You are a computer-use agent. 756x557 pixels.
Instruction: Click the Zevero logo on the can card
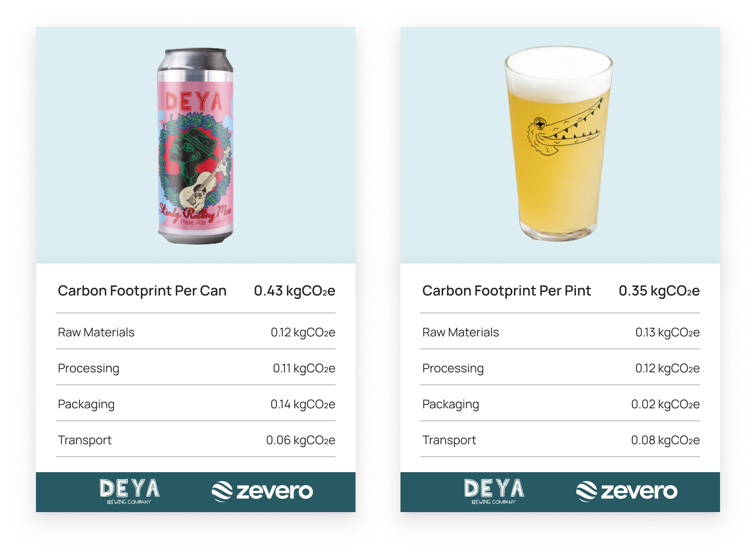262,491
